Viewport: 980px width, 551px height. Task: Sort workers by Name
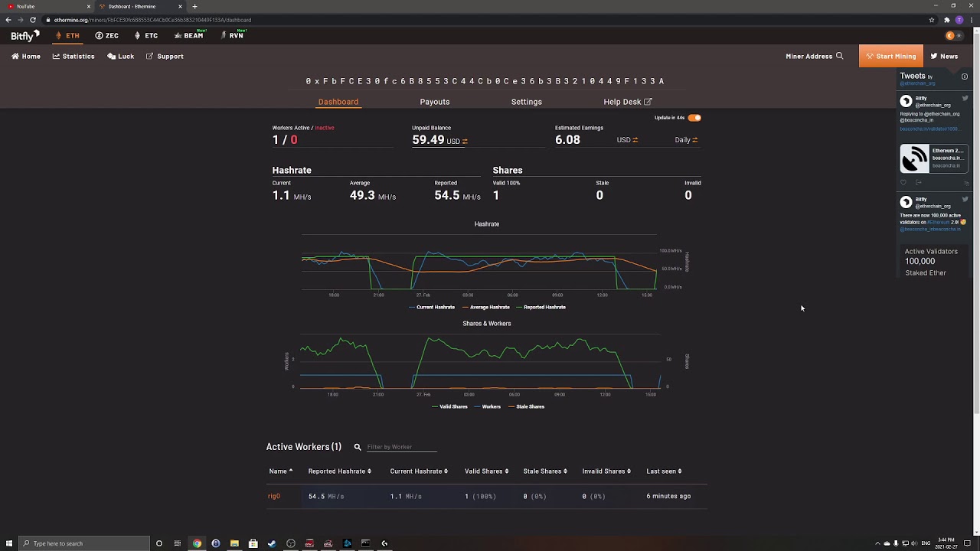point(281,471)
